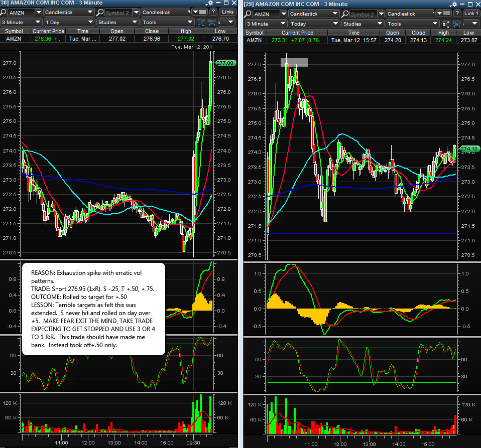Click the Close column header in window [30]
The width and height of the screenshot is (481, 448).
pos(152,31)
